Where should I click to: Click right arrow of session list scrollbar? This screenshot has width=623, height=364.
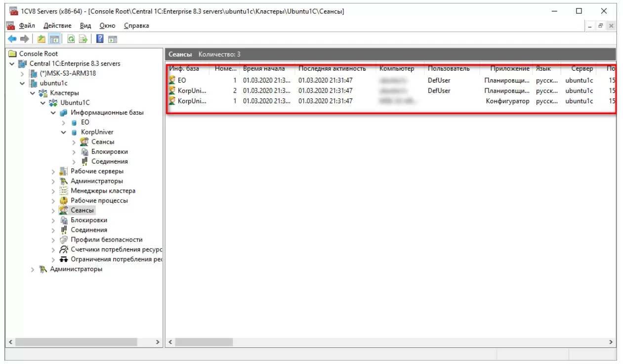(x=611, y=342)
